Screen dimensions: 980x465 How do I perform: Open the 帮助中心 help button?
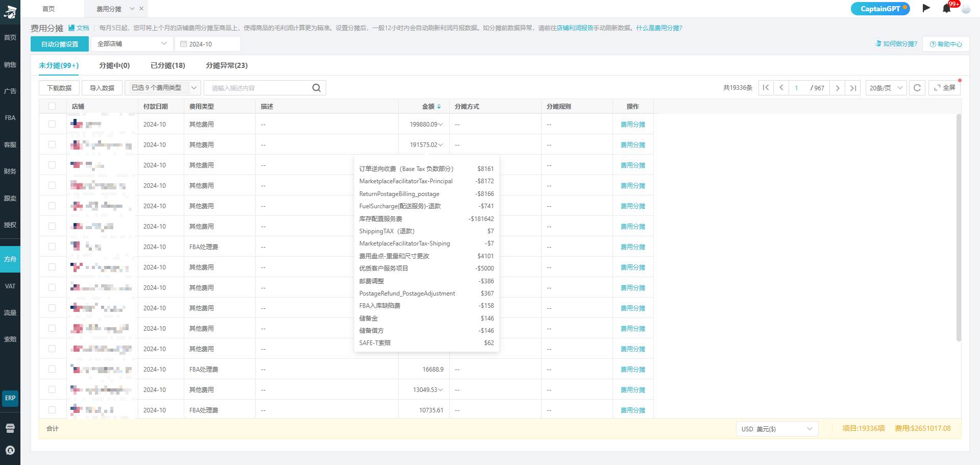[x=946, y=44]
